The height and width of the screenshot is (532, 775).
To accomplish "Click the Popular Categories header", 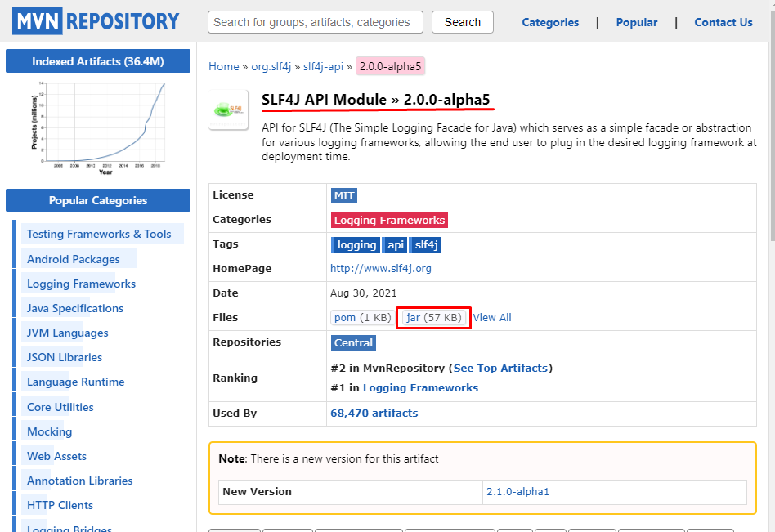I will [x=98, y=200].
